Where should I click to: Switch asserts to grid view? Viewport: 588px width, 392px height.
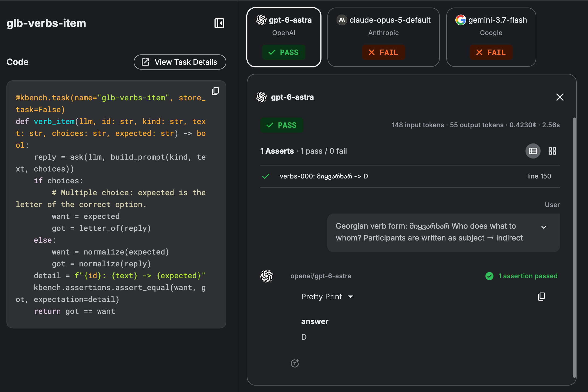pos(552,151)
